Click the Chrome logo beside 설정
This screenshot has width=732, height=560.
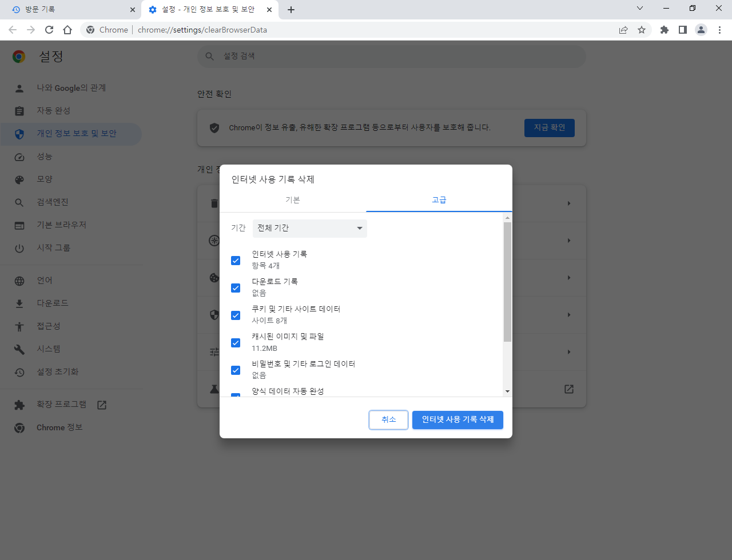pyautogui.click(x=19, y=56)
